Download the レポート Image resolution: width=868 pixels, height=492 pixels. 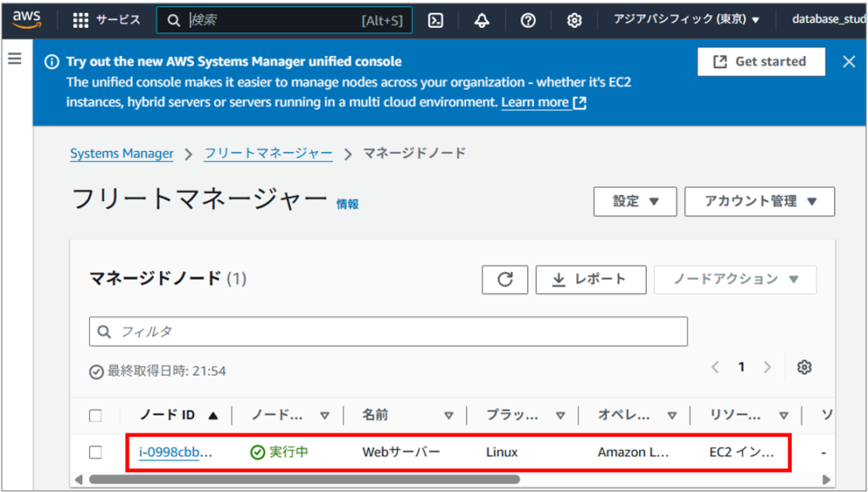point(591,279)
